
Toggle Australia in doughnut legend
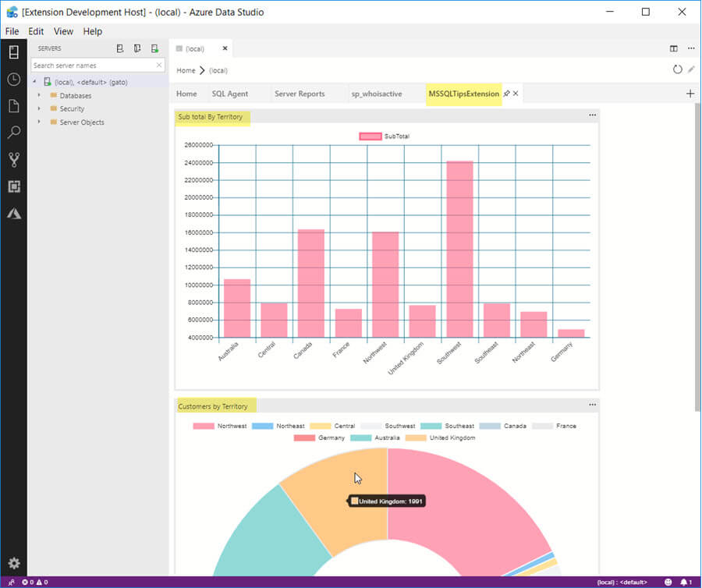coord(374,437)
